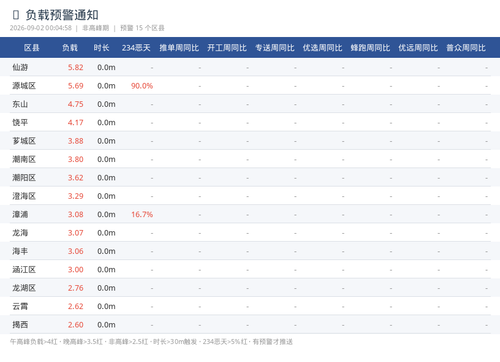The height and width of the screenshot is (362, 500).
Task: Click the 234恶天 column header
Action: (x=136, y=48)
